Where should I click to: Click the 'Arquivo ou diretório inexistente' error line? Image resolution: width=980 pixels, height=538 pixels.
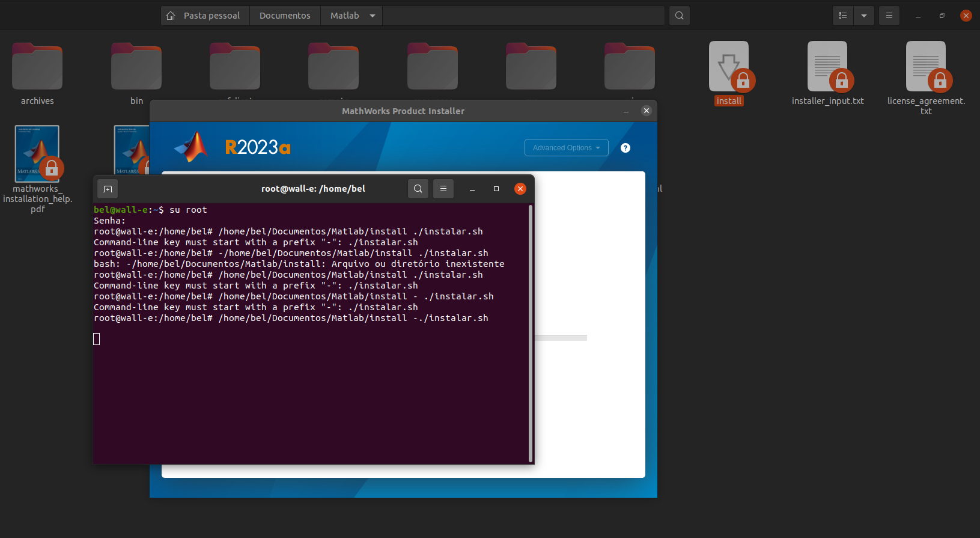click(299, 264)
